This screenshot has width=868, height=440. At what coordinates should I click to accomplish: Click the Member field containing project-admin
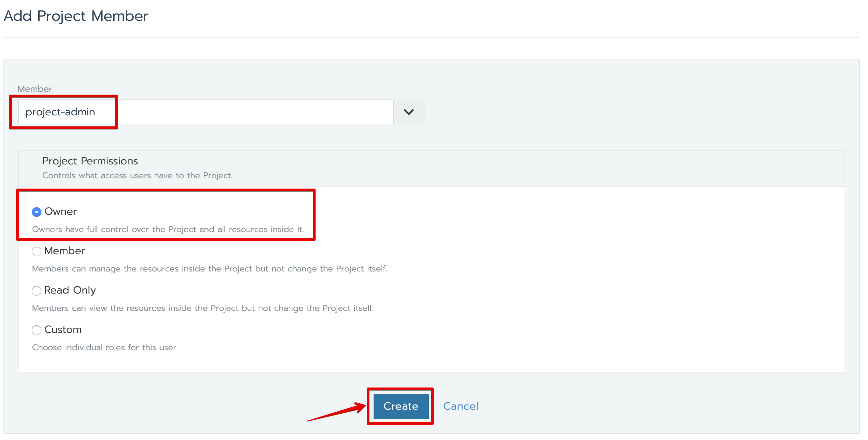tap(205, 112)
